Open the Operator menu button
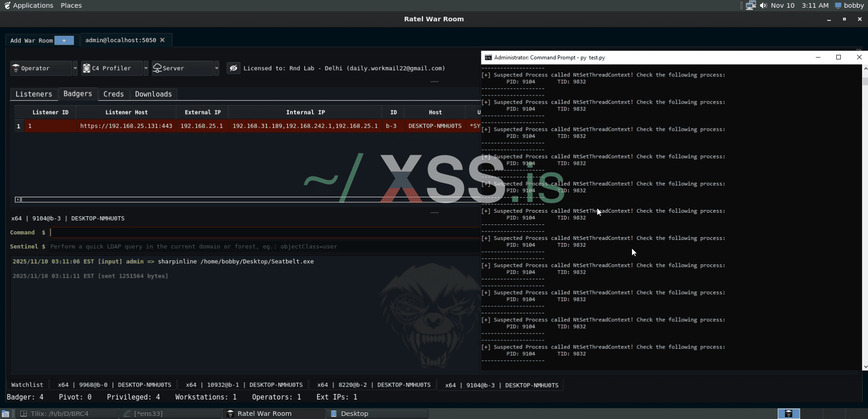Image resolution: width=868 pixels, height=419 pixels. pos(41,68)
